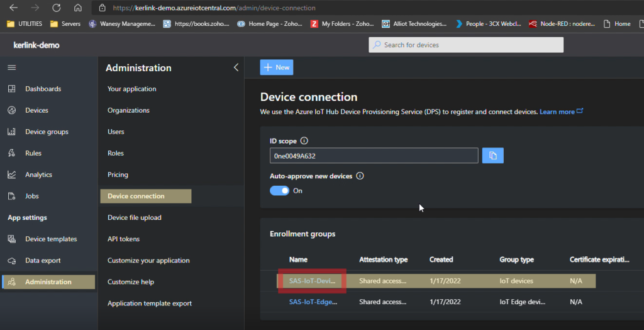Collapse the Administration panel chevron
Image resolution: width=644 pixels, height=330 pixels.
(236, 67)
